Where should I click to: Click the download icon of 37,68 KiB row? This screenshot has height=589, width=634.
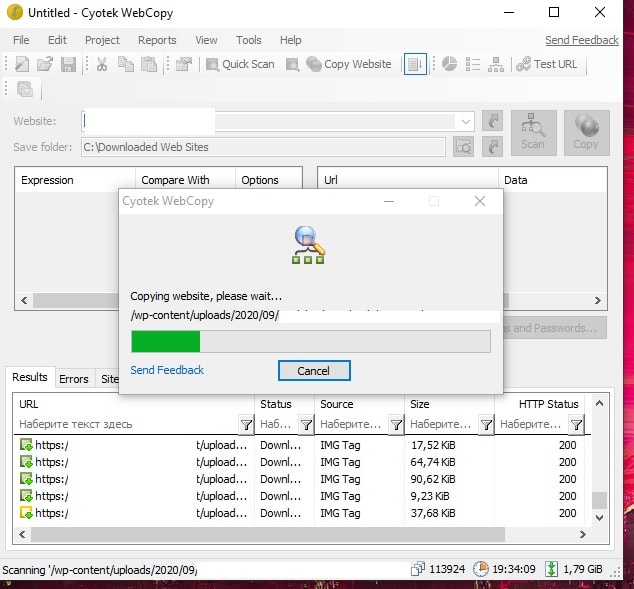26,513
